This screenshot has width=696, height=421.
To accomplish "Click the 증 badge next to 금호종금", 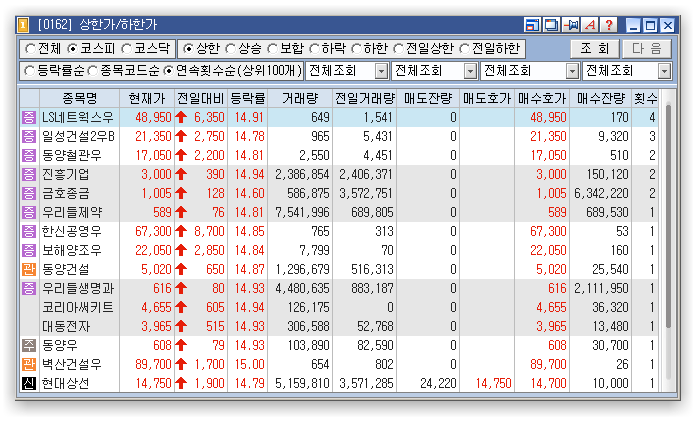I will [29, 194].
